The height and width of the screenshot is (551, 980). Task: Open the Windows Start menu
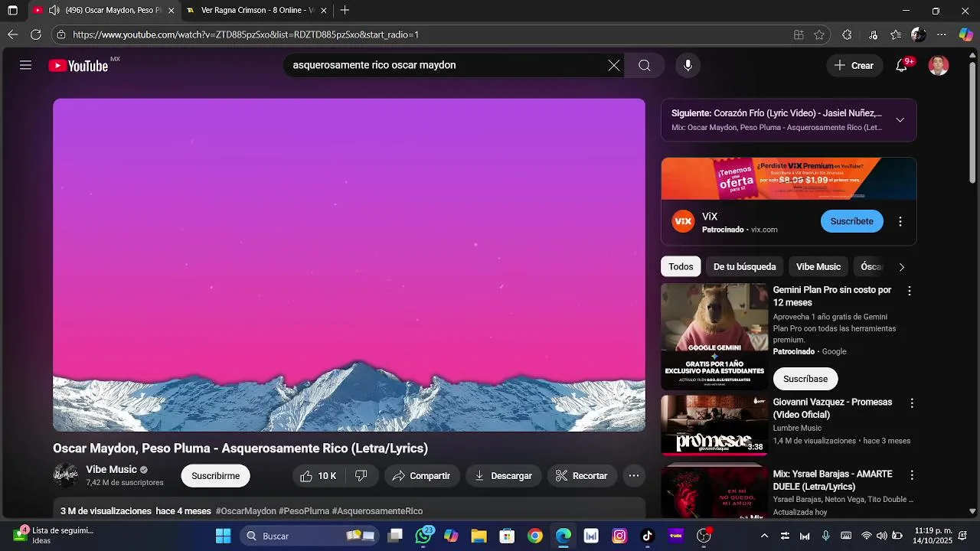pos(223,536)
